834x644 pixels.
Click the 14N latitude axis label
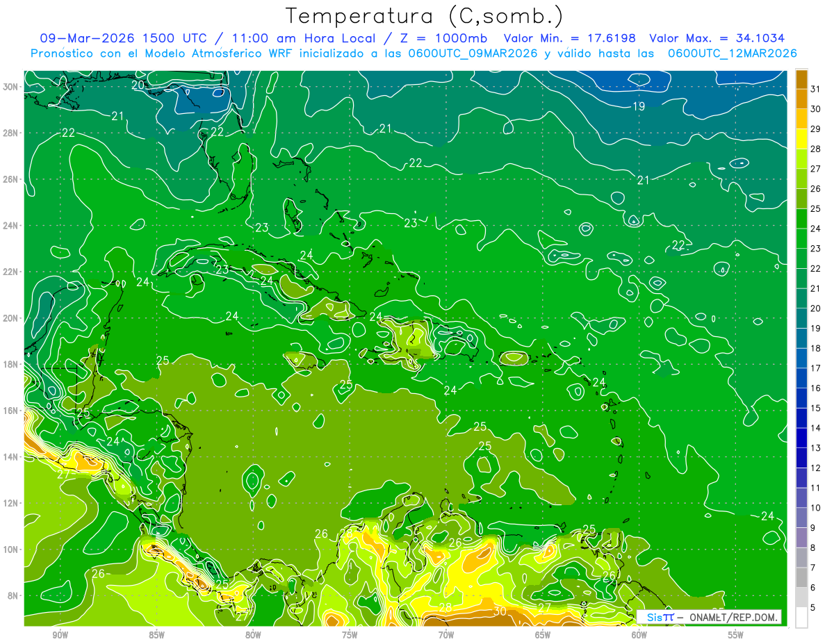pos(10,457)
